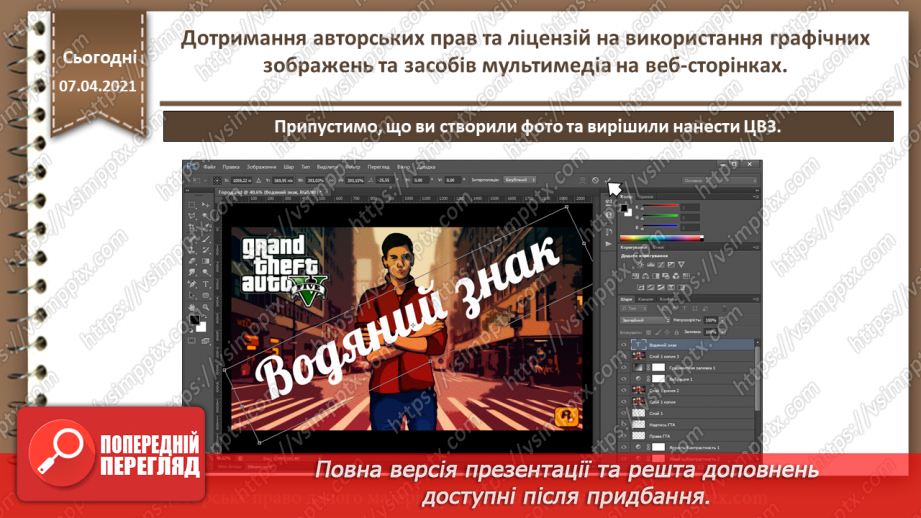This screenshot has height=518, width=921.
Task: Toggle visibility of Слой 1 копия 3
Action: [x=624, y=356]
